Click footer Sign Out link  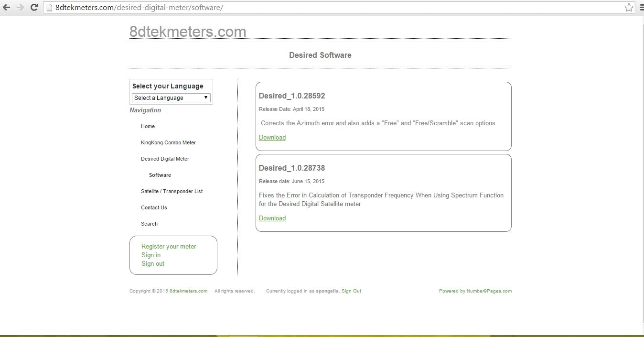[351, 291]
